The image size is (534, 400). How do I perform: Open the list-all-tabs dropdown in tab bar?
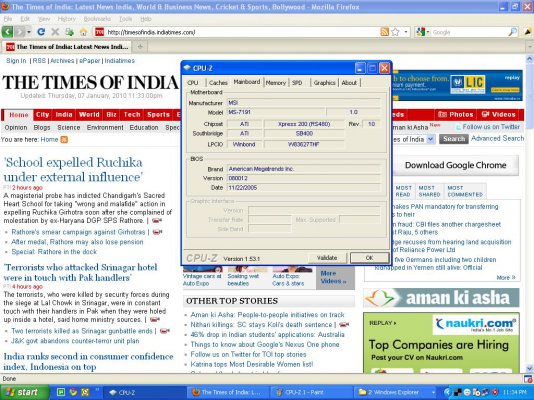click(x=530, y=47)
